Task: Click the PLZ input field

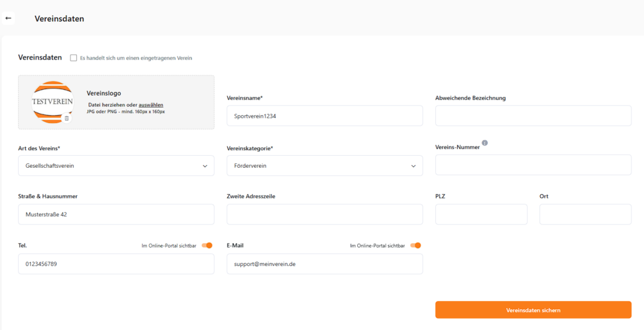Action: coord(481,214)
